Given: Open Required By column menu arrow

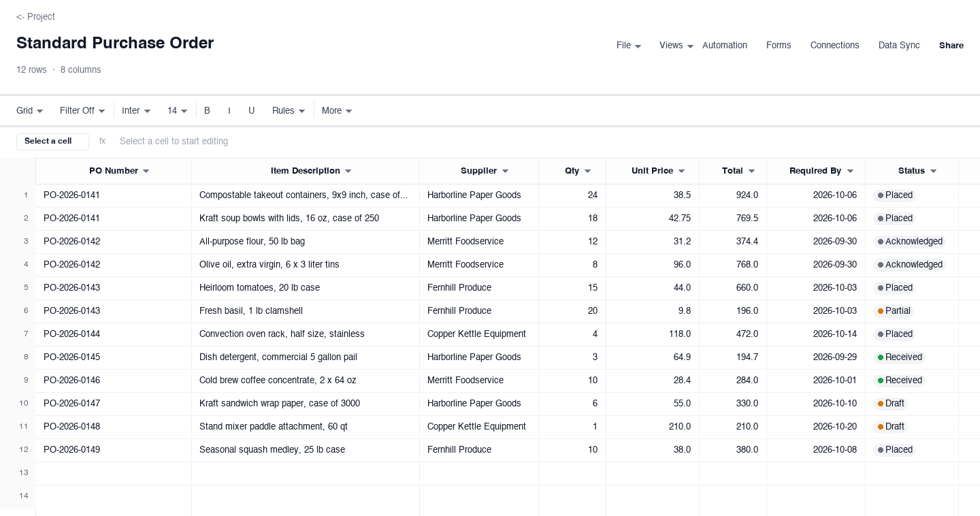Looking at the screenshot, I should (849, 172).
